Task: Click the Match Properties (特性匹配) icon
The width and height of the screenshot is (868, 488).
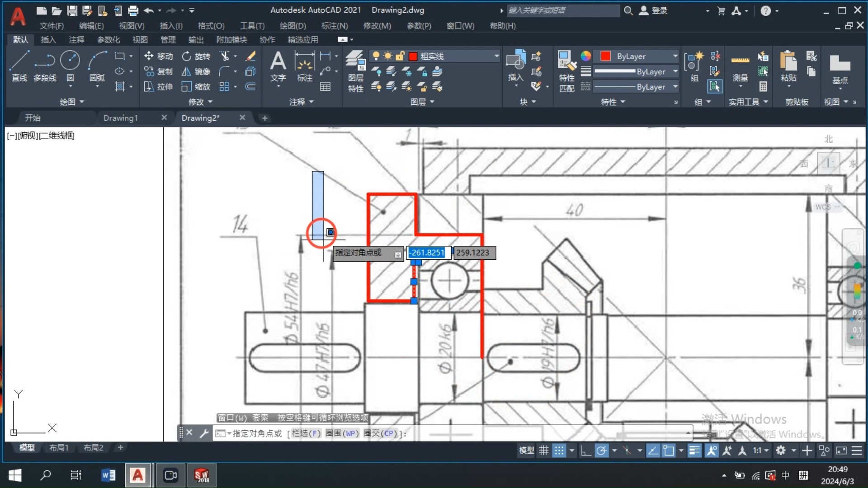Action: point(566,71)
